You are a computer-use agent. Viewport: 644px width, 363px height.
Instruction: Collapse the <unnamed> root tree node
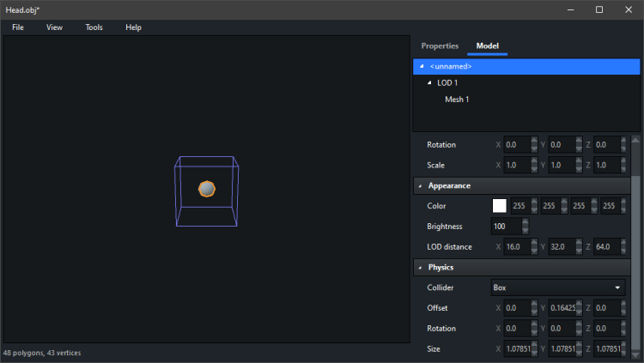click(421, 66)
